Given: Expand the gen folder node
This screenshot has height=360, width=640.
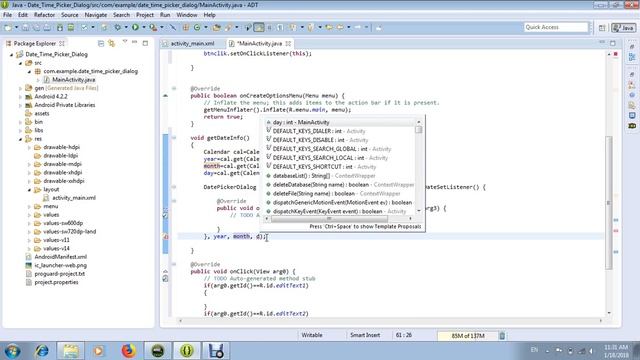Looking at the screenshot, I should (x=20, y=88).
